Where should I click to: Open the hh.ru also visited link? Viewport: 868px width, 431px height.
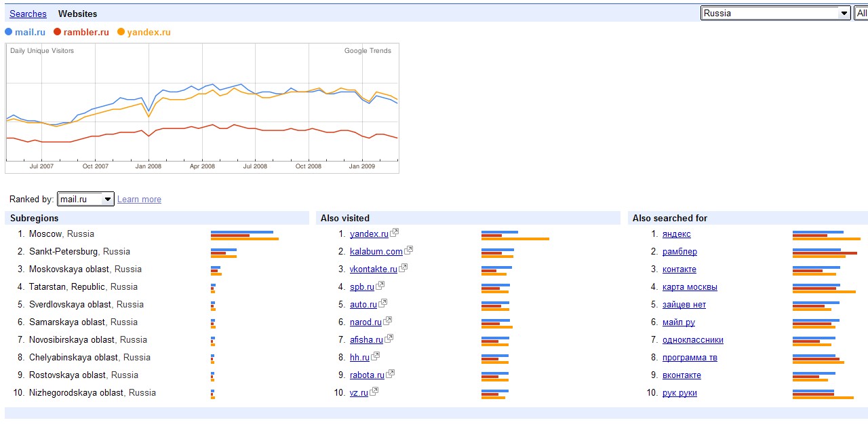[x=359, y=358]
